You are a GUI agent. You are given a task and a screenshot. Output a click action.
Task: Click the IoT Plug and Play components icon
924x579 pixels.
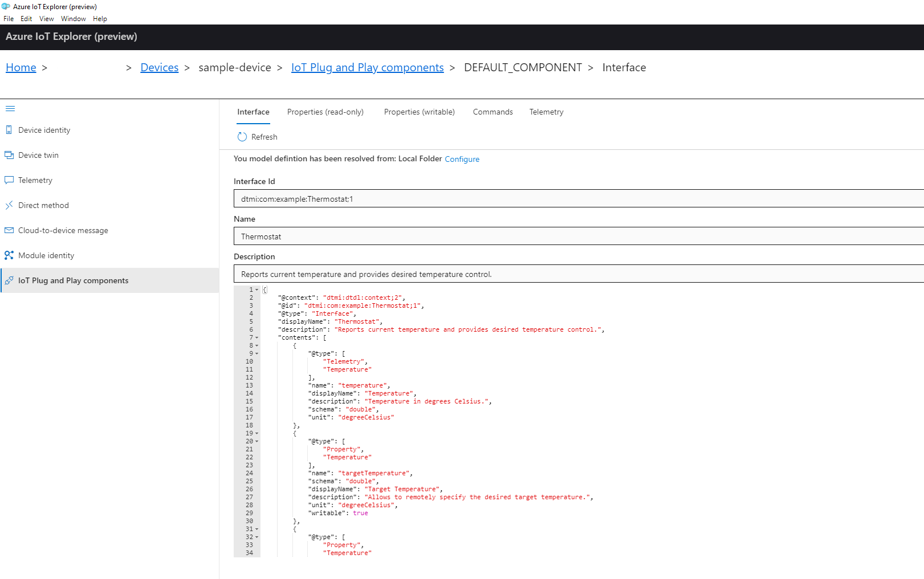tap(9, 280)
